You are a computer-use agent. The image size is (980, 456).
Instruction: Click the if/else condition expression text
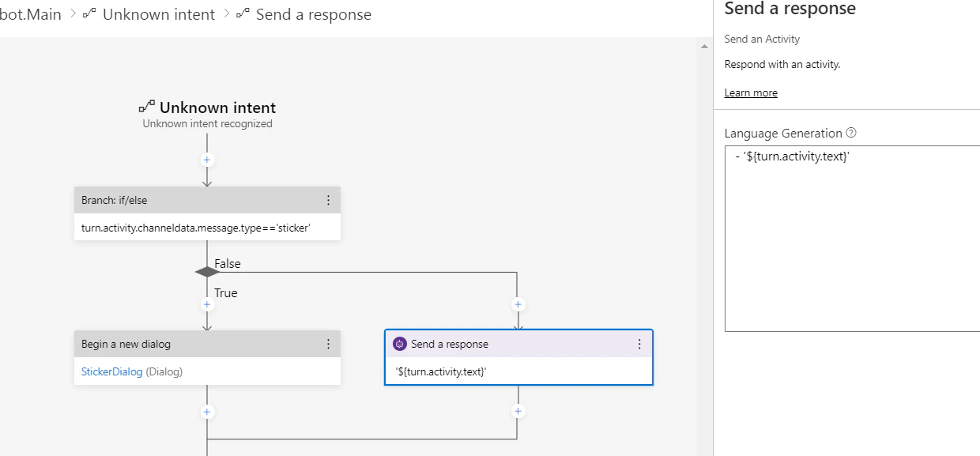coord(196,228)
